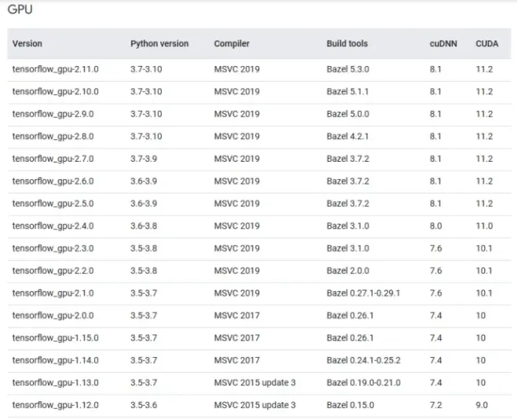Click the Python version column header
The height and width of the screenshot is (420, 518).
(159, 44)
